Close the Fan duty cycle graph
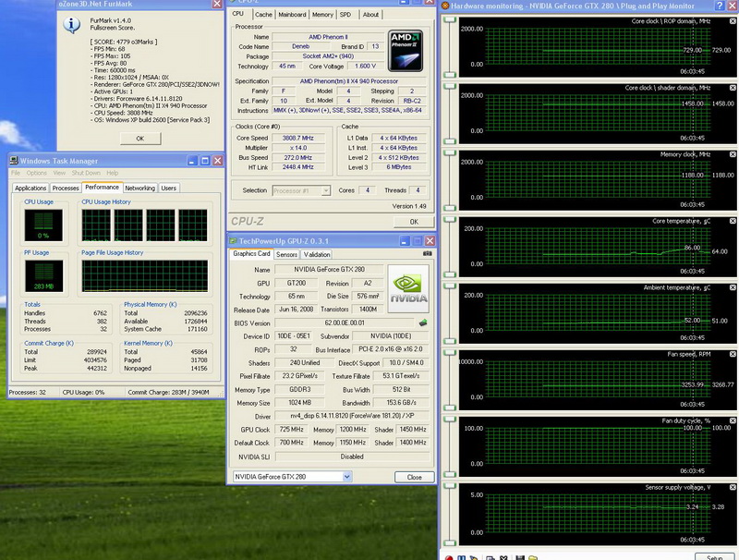Screen dimensions: 739x560 click(733, 420)
